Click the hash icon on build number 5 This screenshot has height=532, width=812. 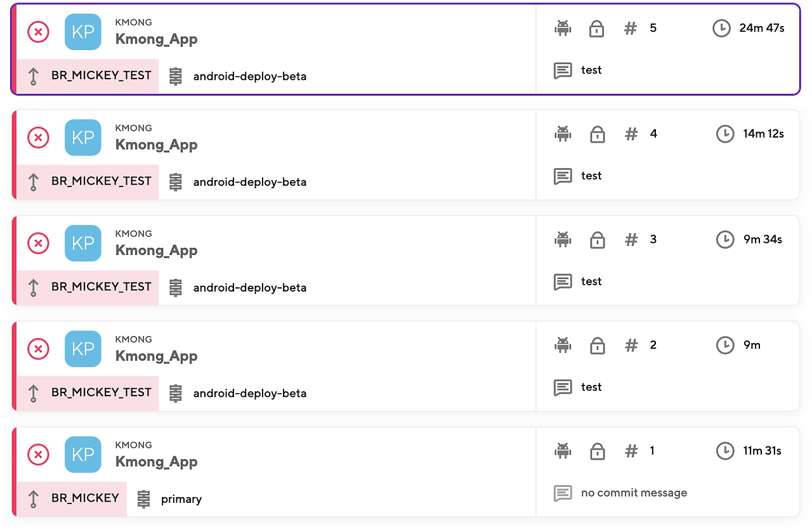tap(630, 29)
